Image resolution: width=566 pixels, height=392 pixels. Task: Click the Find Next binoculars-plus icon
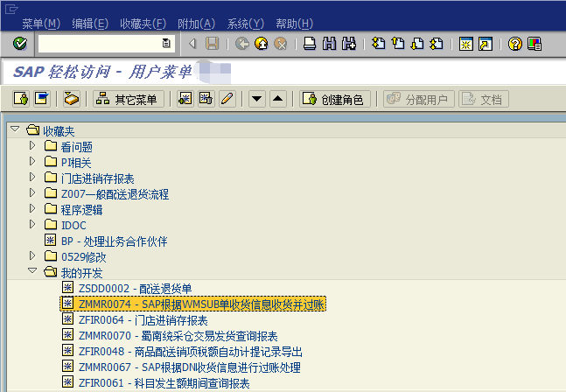(x=349, y=44)
